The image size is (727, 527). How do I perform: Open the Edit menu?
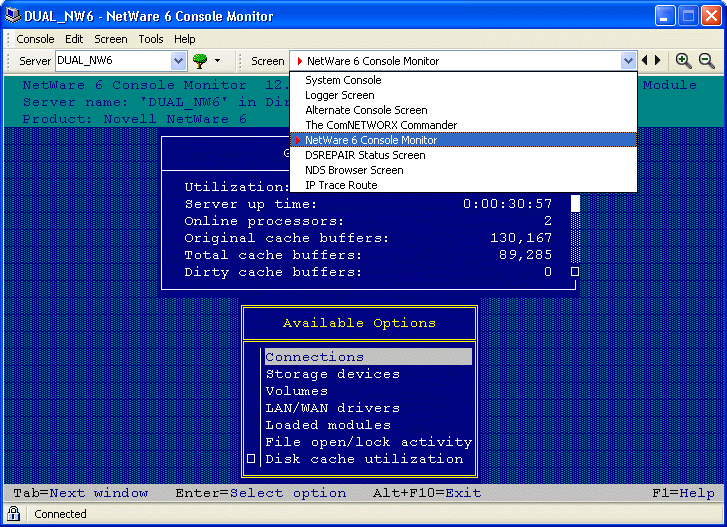74,39
